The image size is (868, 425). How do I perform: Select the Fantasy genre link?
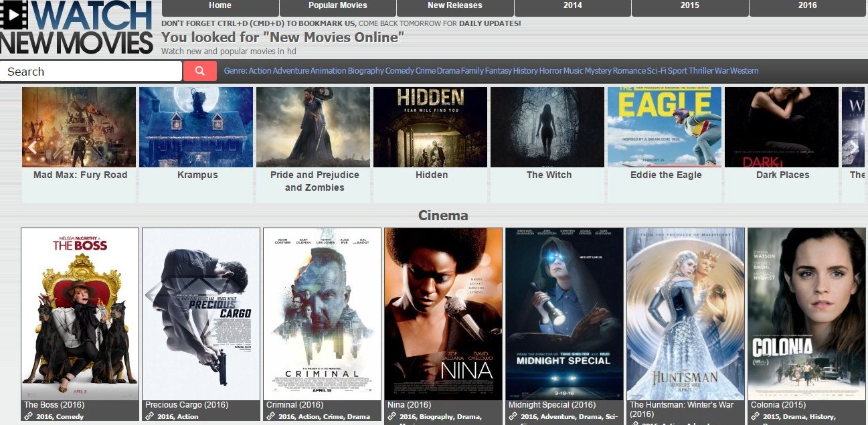coord(498,71)
